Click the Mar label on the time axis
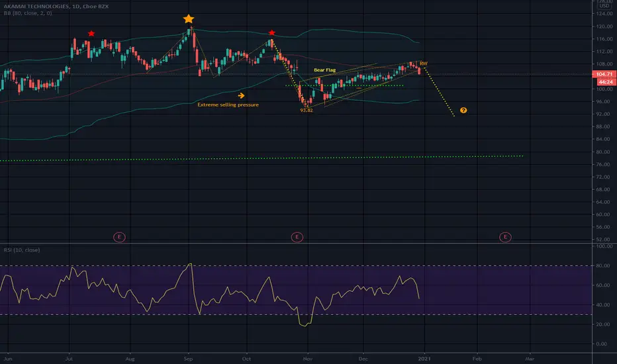The height and width of the screenshot is (364, 617). point(530,359)
